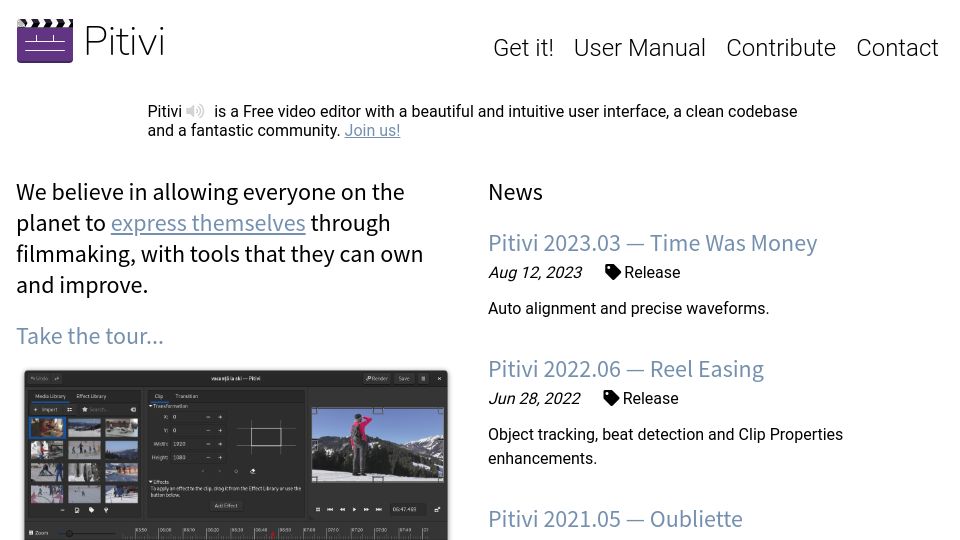The width and height of the screenshot is (960, 540).
Task: Open Pitivi 2022.06 — Reel Easing article
Action: 626,369
